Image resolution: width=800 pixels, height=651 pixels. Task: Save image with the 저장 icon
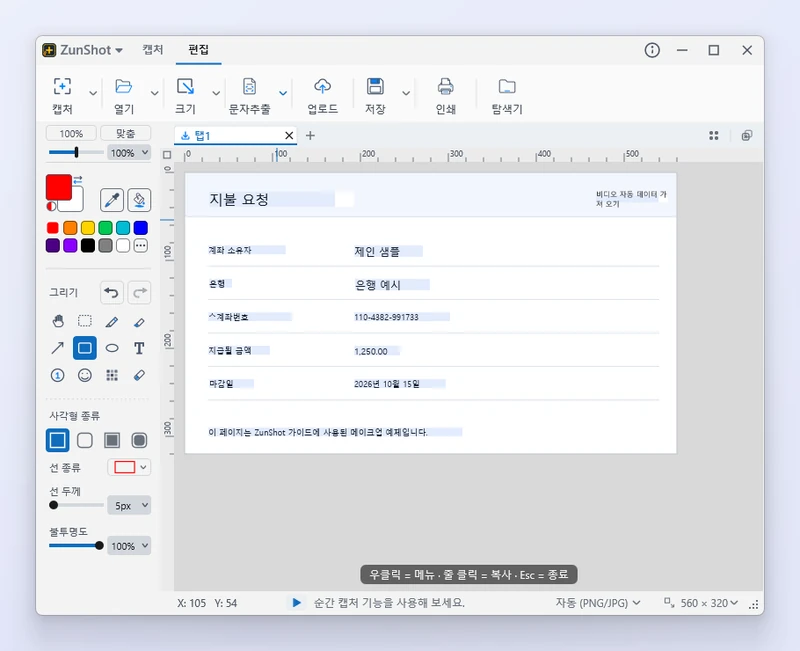click(375, 87)
